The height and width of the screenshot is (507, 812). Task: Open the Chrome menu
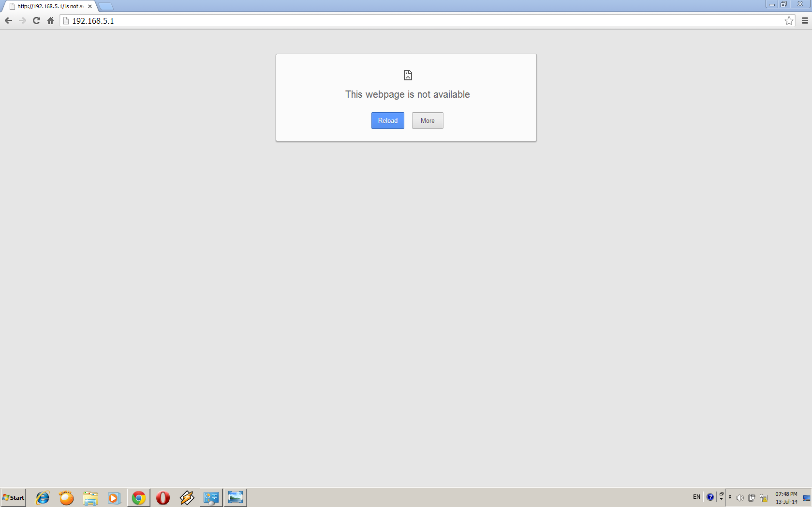(x=805, y=21)
